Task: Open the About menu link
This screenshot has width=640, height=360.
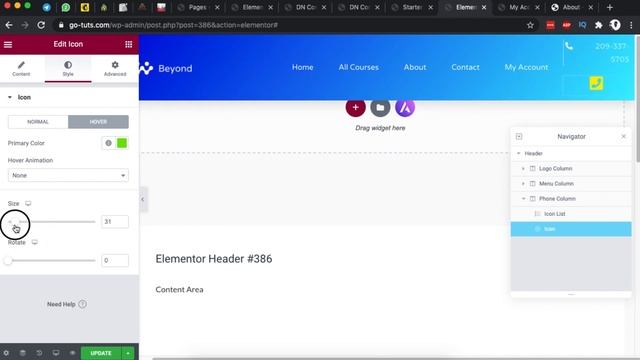Action: (x=415, y=67)
